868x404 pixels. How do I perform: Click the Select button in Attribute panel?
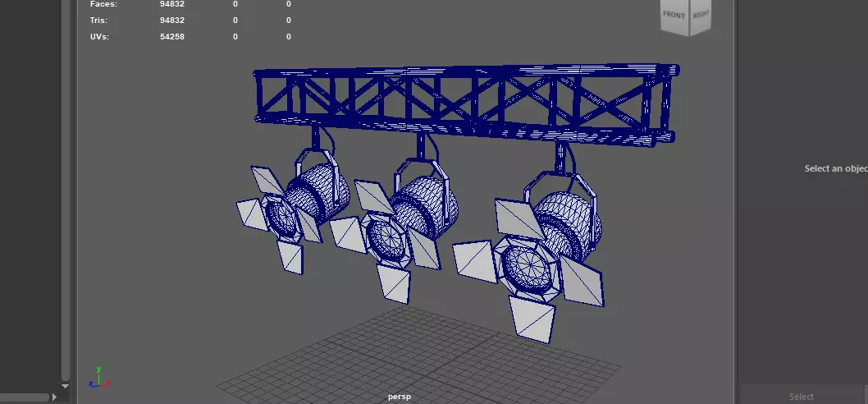tap(801, 397)
